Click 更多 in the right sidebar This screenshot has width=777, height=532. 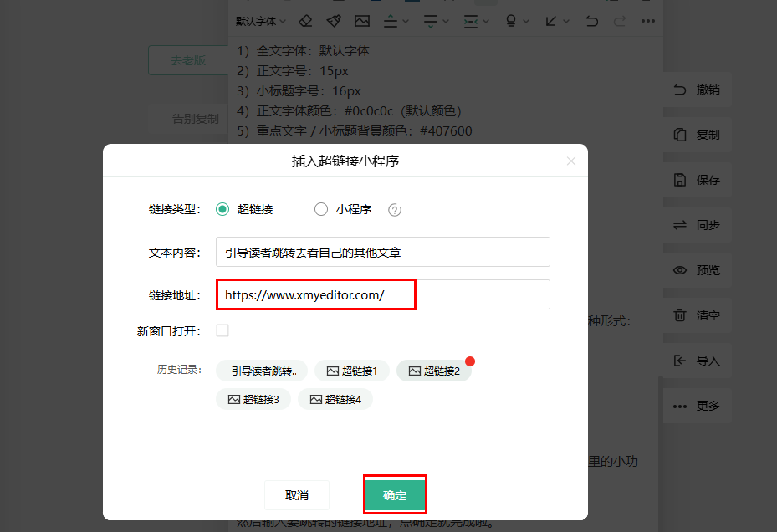click(698, 406)
